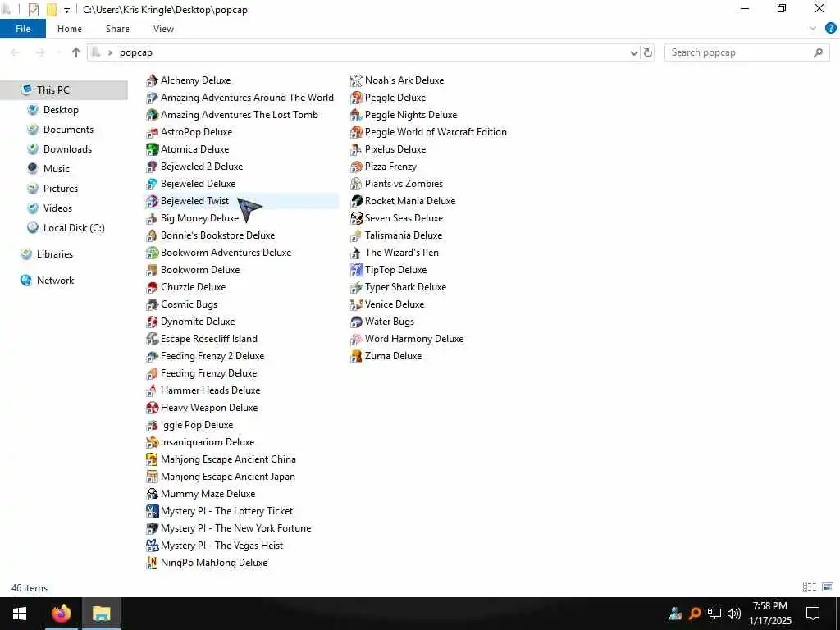Open the volume control in system tray

click(734, 614)
